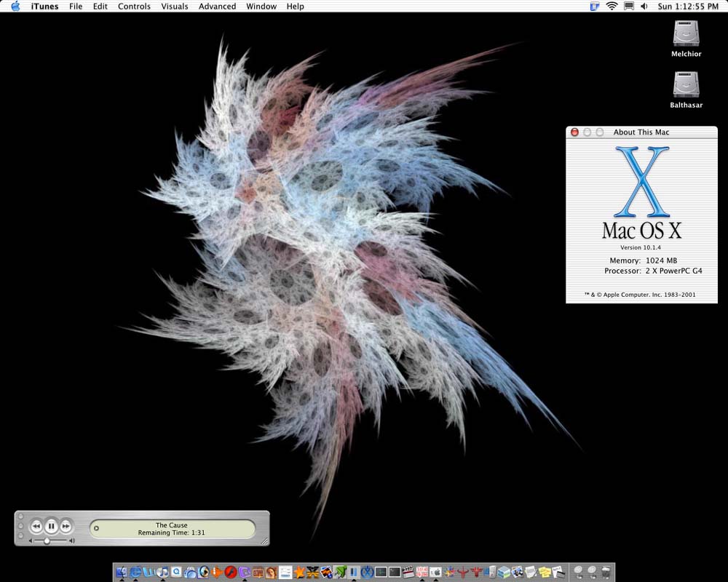Open the orange star icon in the dock
Viewport: 728px width, 582px height.
click(x=299, y=572)
